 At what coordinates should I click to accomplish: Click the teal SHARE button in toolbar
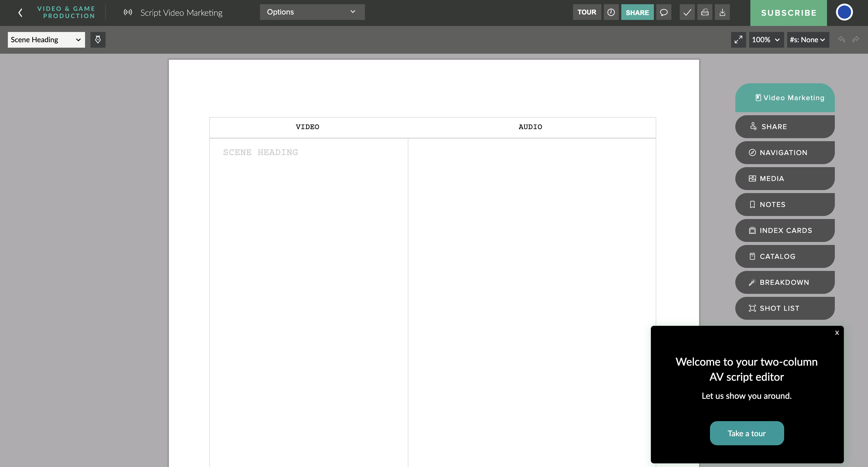pos(637,12)
